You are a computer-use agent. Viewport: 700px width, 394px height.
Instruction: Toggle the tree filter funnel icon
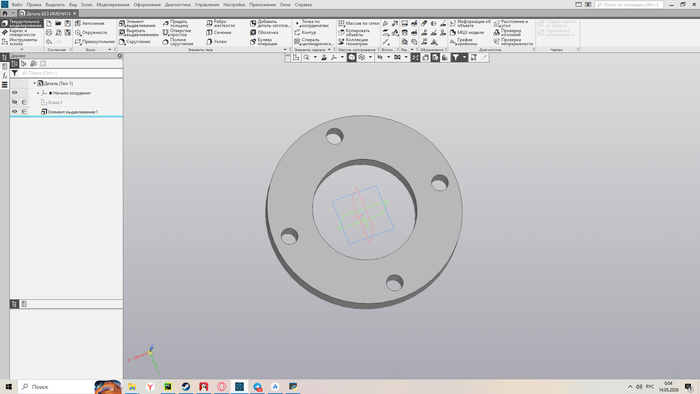15,73
